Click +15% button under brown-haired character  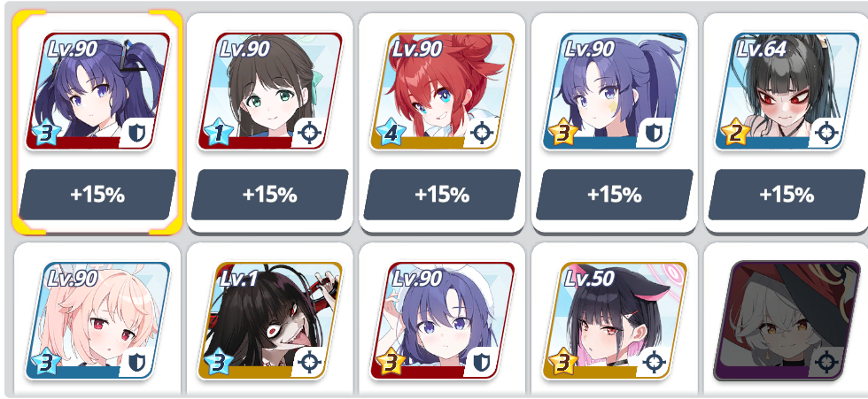click(269, 195)
